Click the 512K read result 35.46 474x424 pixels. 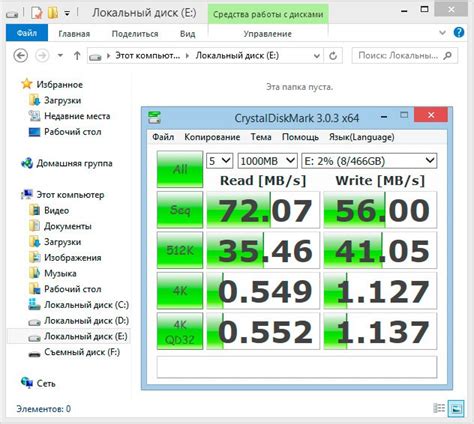263,250
